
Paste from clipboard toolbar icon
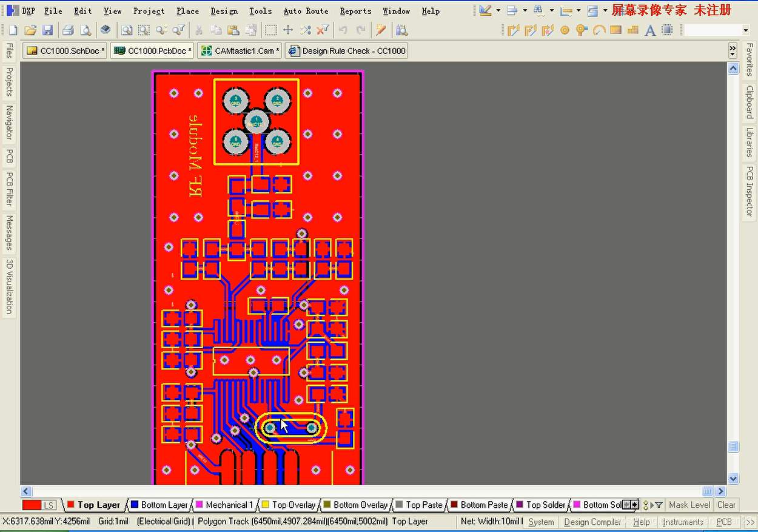coord(233,30)
